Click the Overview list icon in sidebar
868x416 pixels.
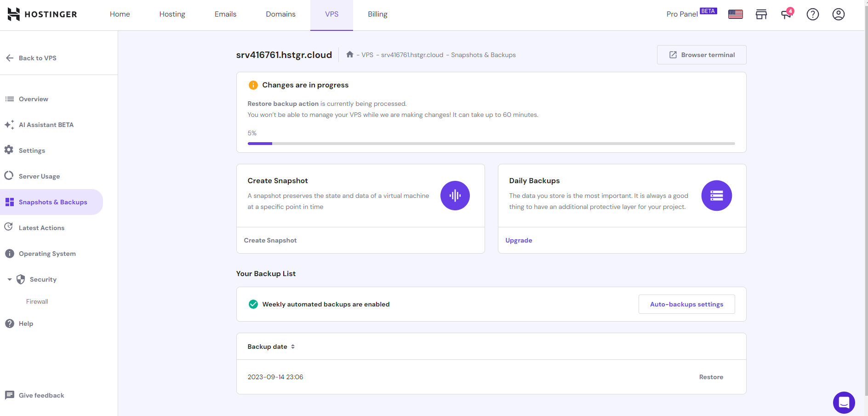(x=9, y=99)
